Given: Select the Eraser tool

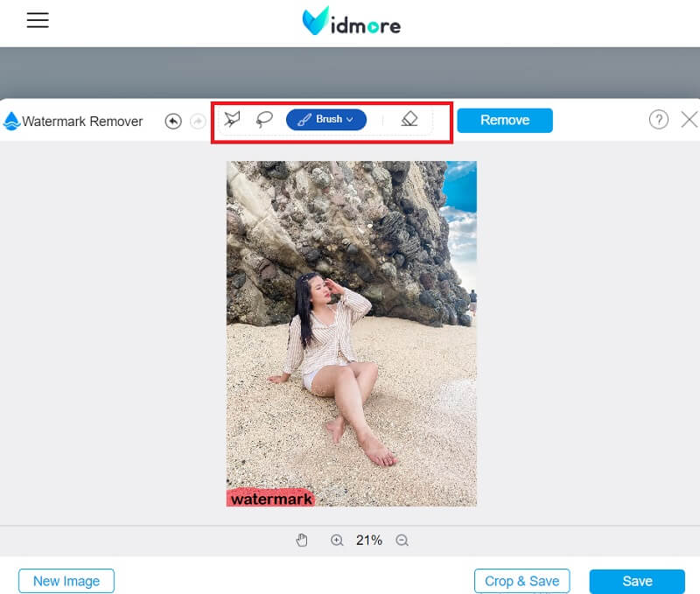Looking at the screenshot, I should click(409, 120).
